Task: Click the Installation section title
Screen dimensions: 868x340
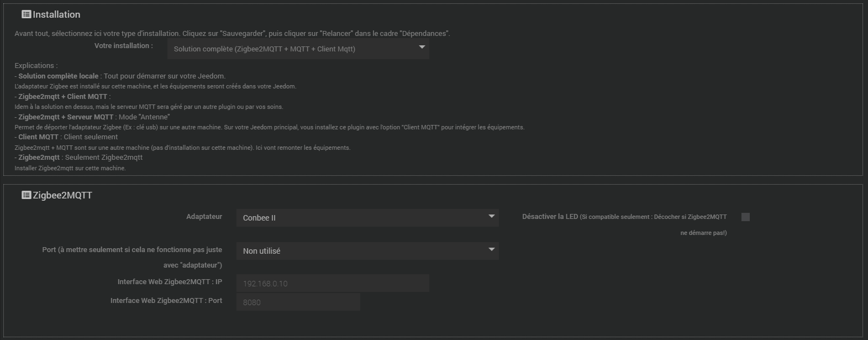Action: tap(56, 14)
